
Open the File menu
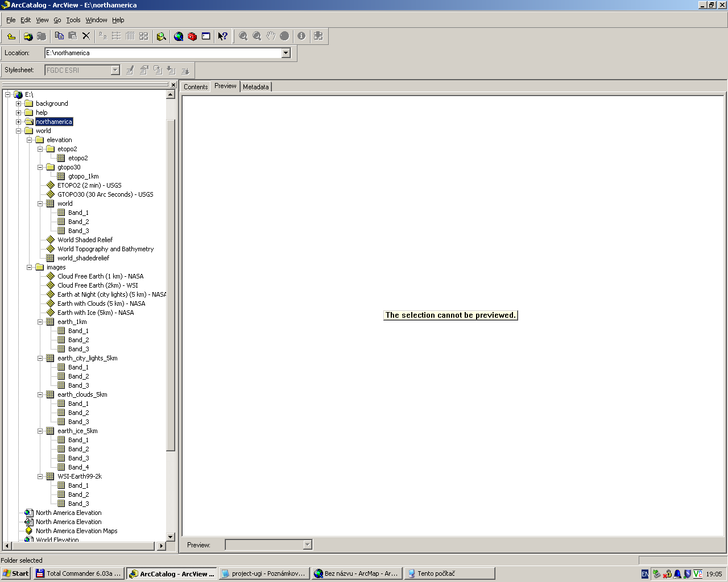pos(11,20)
